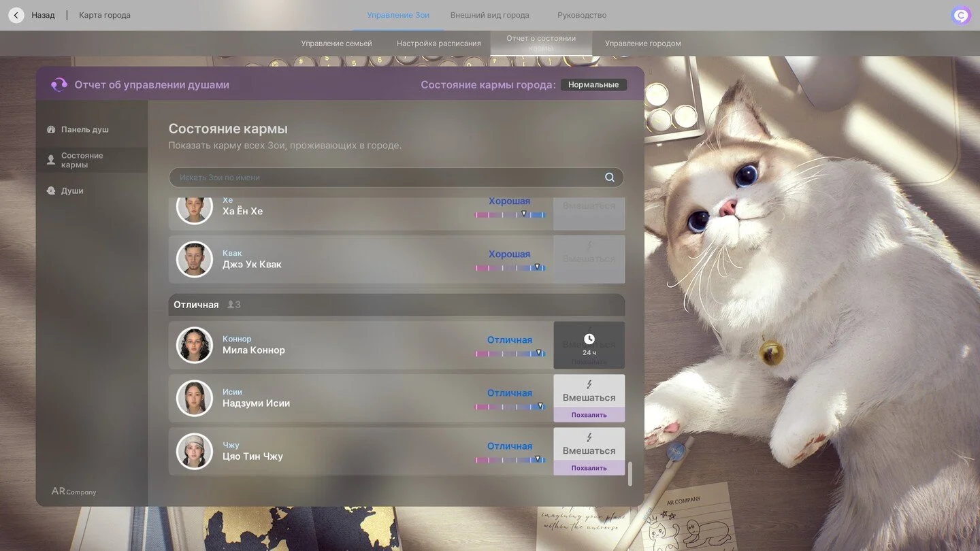Click Вмешаться for Цяо Тин Чжу
The width and height of the screenshot is (980, 551).
point(589,444)
